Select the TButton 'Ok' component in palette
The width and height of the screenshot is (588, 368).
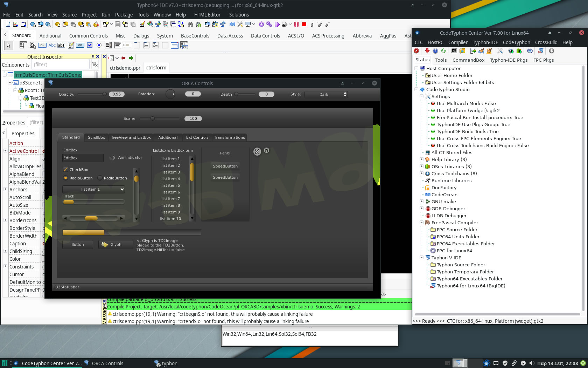(x=42, y=45)
